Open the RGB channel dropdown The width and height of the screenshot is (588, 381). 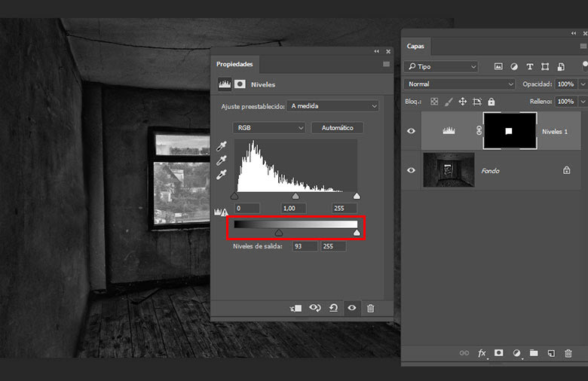269,128
